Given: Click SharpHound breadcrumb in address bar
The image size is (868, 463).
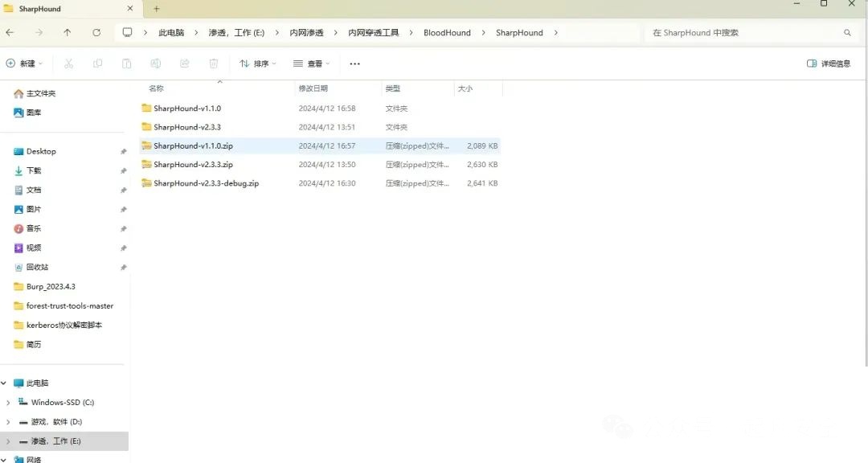Looking at the screenshot, I should [519, 33].
